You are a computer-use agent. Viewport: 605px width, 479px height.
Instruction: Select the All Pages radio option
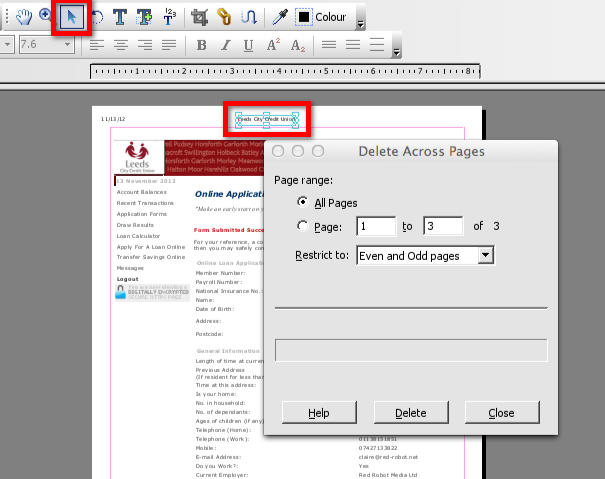303,203
